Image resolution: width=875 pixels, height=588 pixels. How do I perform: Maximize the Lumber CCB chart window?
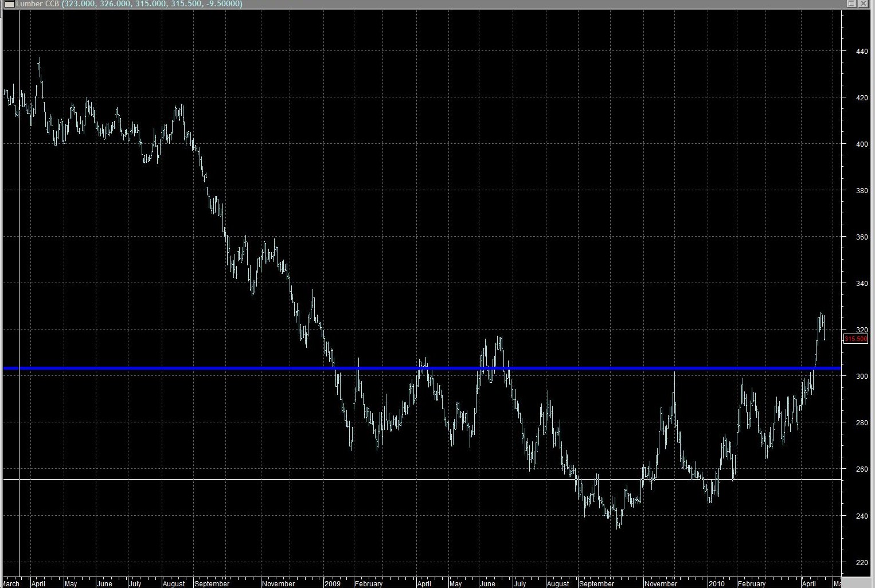point(851,4)
